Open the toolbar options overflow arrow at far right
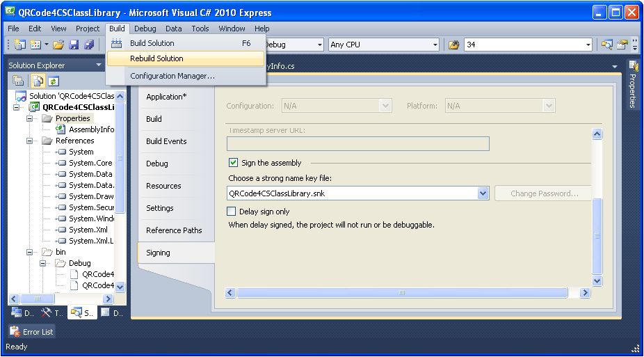Screen dimensions: 644x357 pyautogui.click(x=635, y=45)
